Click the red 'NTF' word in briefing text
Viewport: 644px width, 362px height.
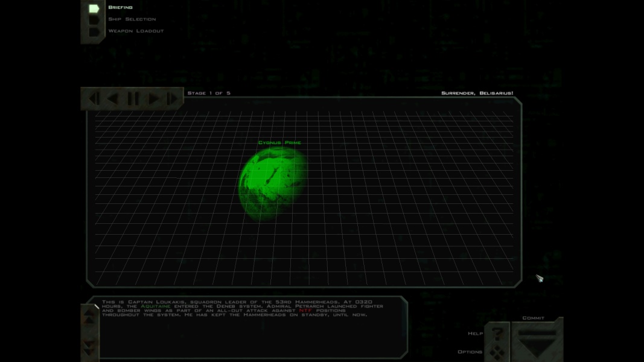pyautogui.click(x=305, y=311)
